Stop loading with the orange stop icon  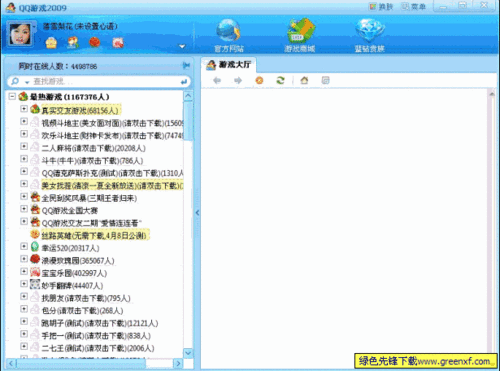[259, 80]
